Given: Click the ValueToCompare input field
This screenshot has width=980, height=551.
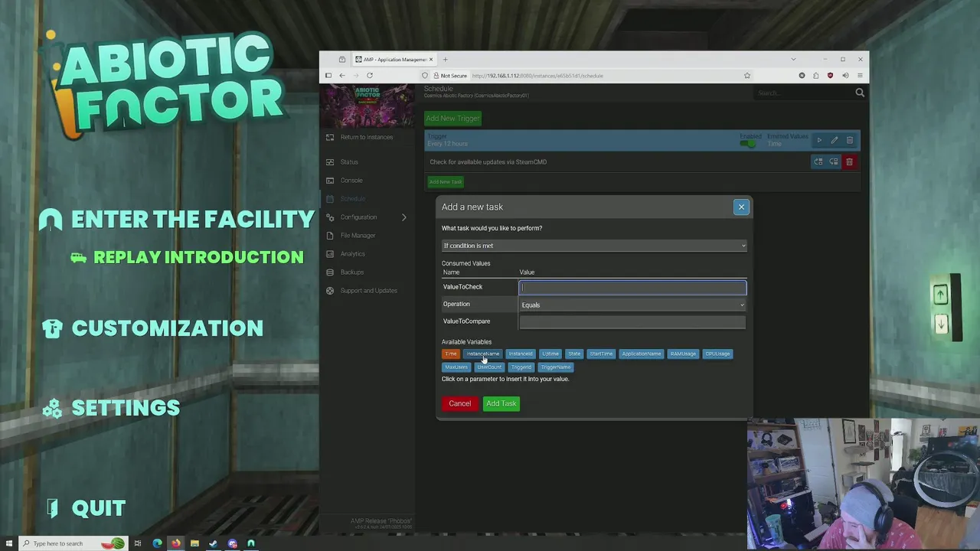Looking at the screenshot, I should (632, 321).
